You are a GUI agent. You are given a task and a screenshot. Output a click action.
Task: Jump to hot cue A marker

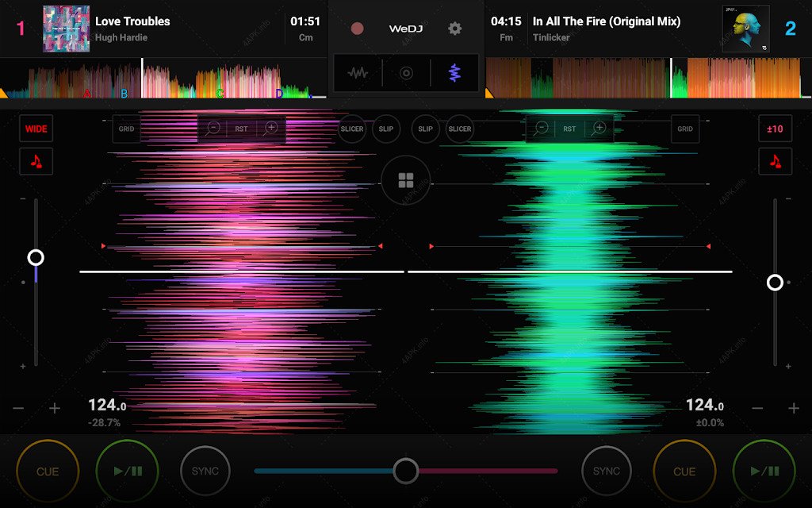(x=87, y=94)
